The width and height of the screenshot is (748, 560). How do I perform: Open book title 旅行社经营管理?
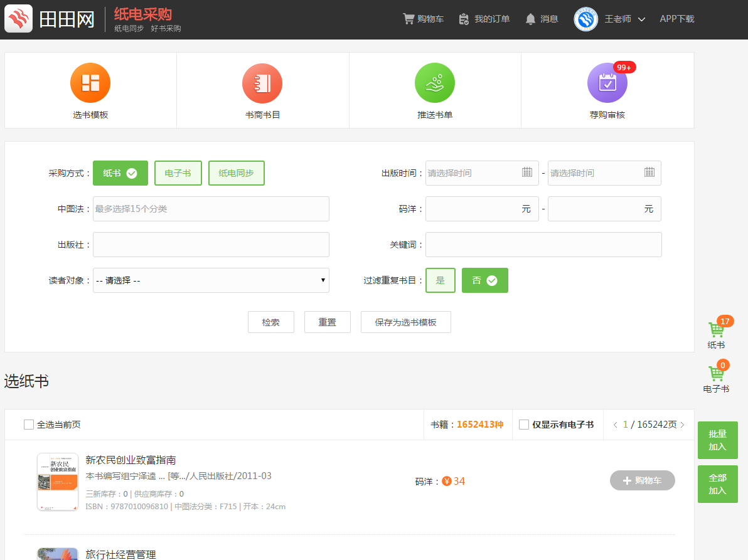(120, 554)
